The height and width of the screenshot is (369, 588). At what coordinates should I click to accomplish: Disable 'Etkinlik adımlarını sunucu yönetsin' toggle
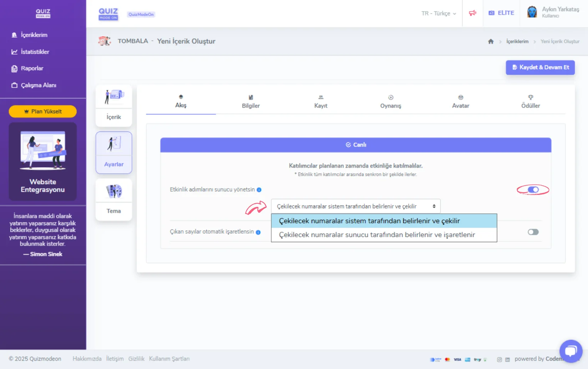click(533, 189)
